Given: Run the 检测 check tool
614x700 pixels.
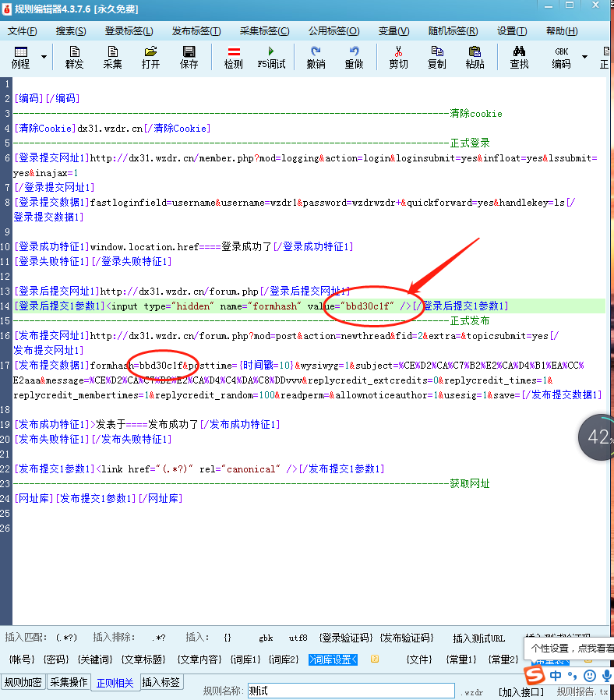Looking at the screenshot, I should pyautogui.click(x=233, y=57).
